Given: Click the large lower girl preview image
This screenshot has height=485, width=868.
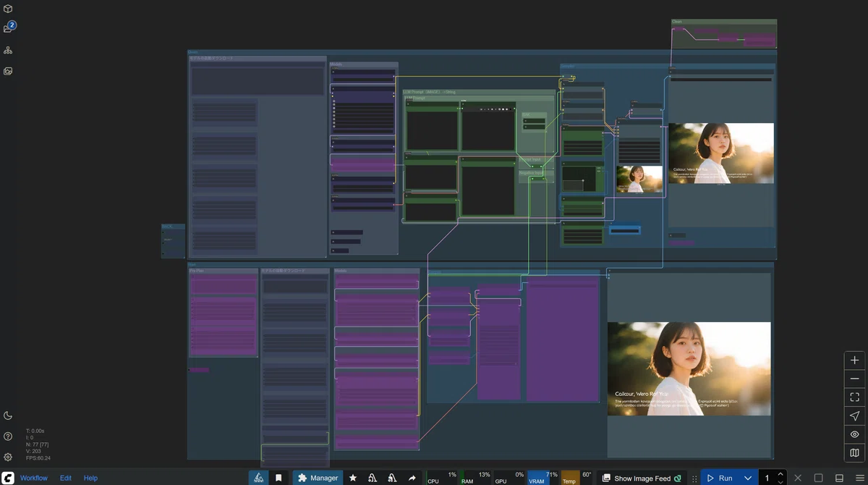Looking at the screenshot, I should (689, 368).
